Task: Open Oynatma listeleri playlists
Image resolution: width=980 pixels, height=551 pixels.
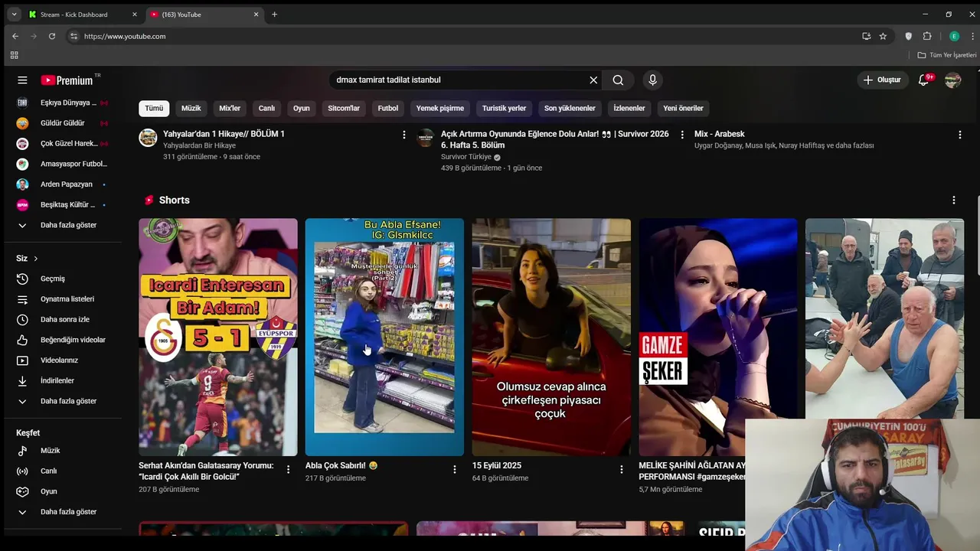Action: point(63,299)
